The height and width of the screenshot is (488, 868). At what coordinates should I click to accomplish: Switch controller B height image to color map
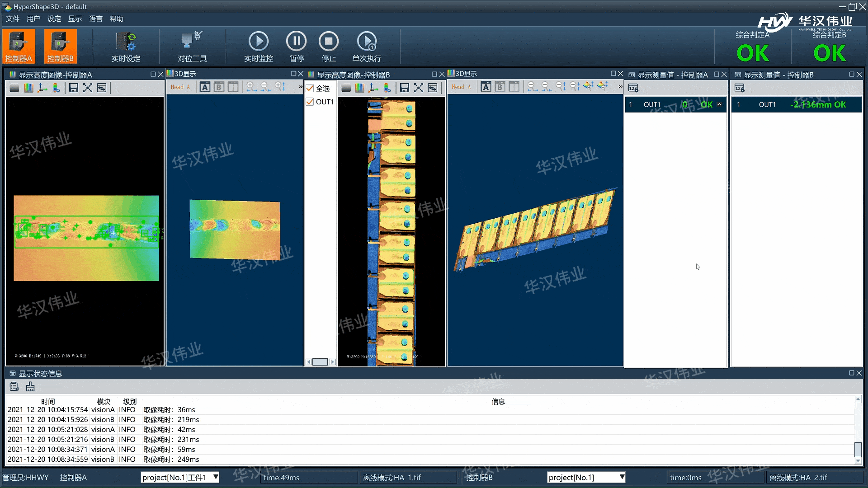(x=360, y=88)
